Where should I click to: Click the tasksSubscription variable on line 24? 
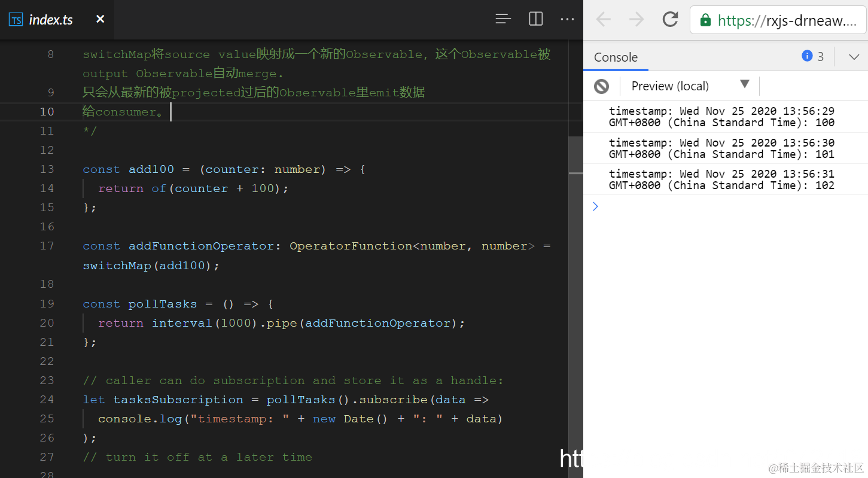[178, 400]
